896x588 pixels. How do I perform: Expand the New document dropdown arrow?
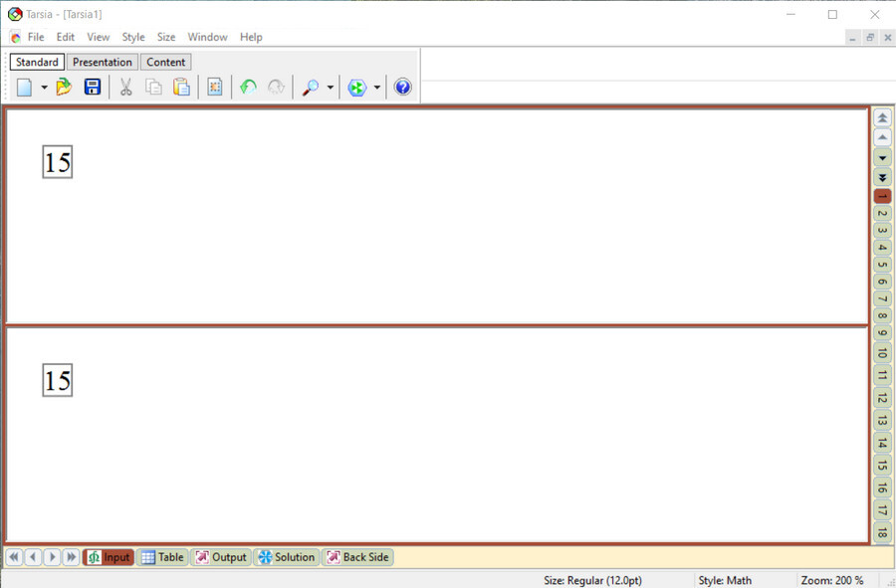click(44, 88)
